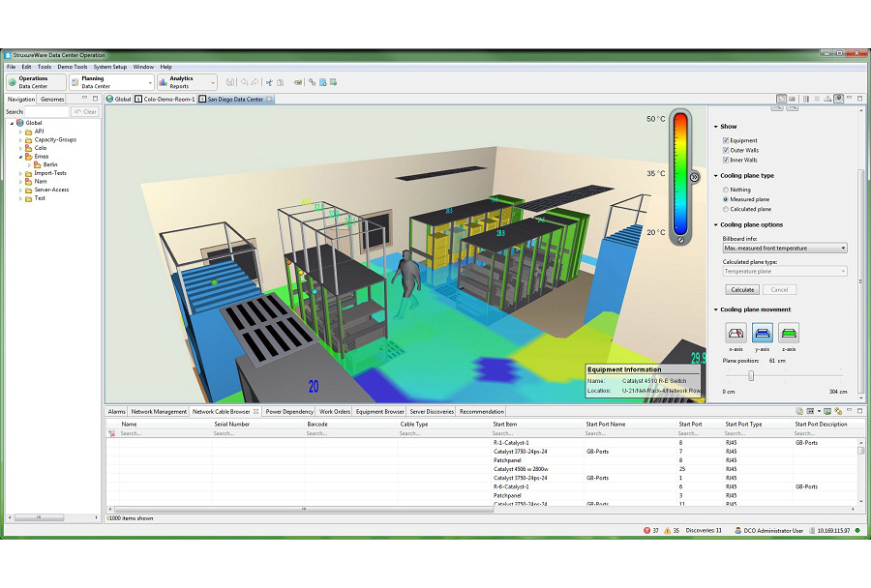
Task: Select the y-axis plane movement button
Action: tap(763, 333)
